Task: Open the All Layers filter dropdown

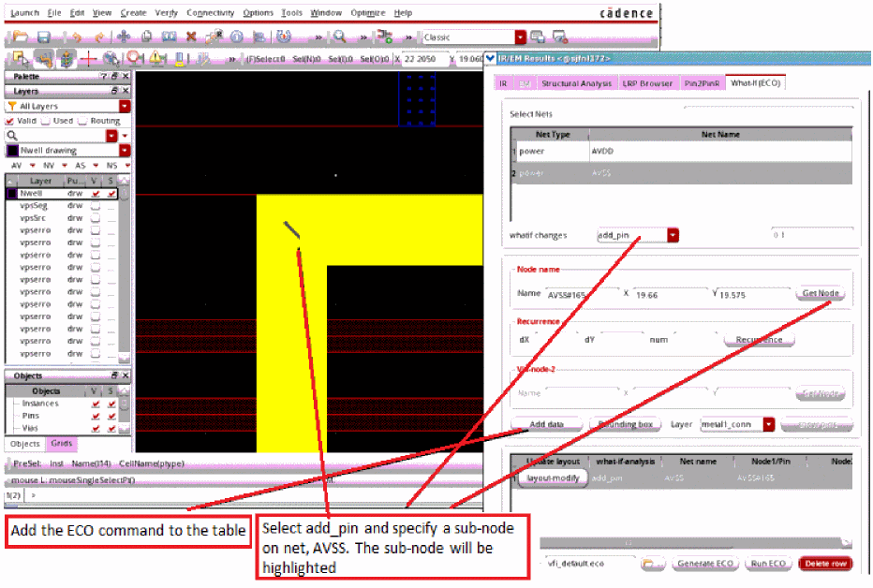Action: tap(125, 106)
